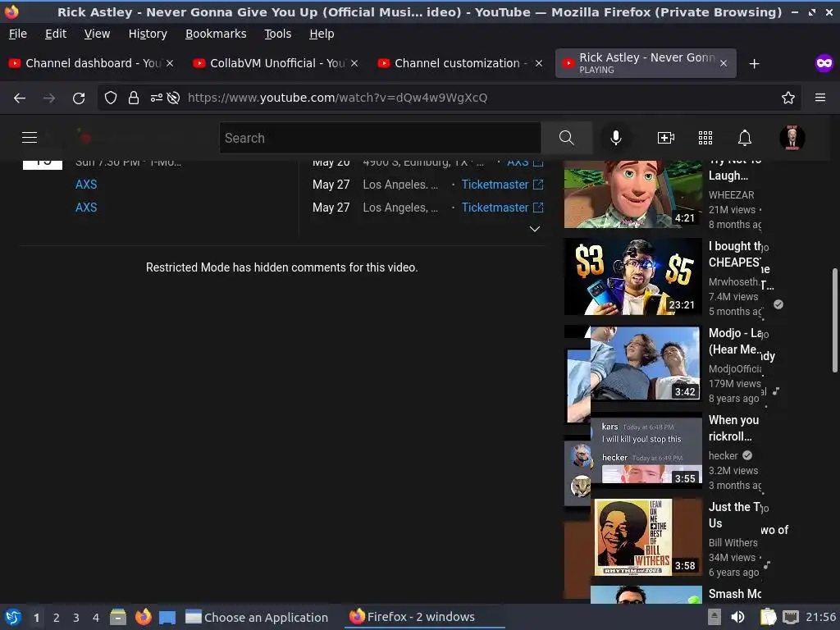Viewport: 840px width, 630px height.
Task: Expand the concert dates list chevron
Action: click(x=535, y=229)
